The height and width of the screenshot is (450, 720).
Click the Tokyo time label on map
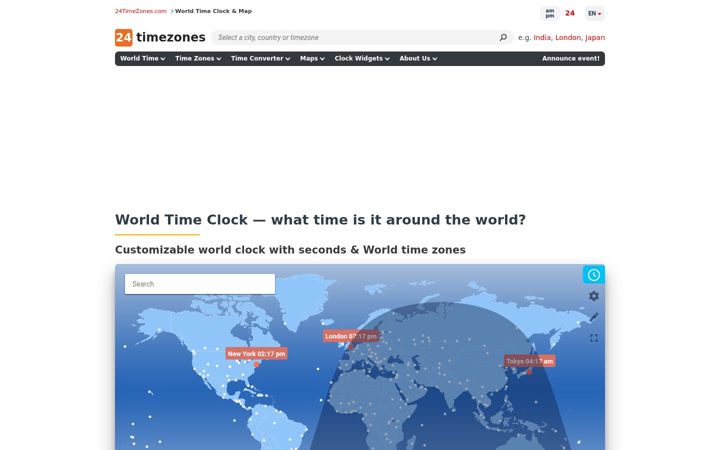[529, 361]
